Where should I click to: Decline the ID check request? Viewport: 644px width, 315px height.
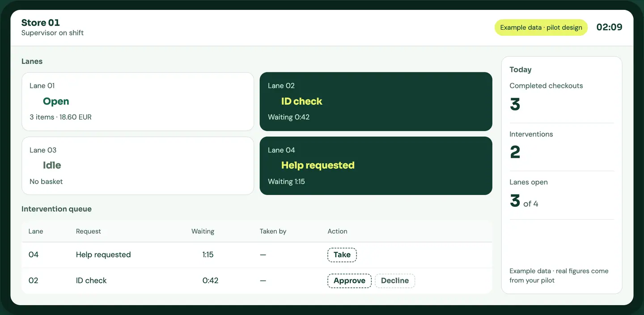(395, 281)
